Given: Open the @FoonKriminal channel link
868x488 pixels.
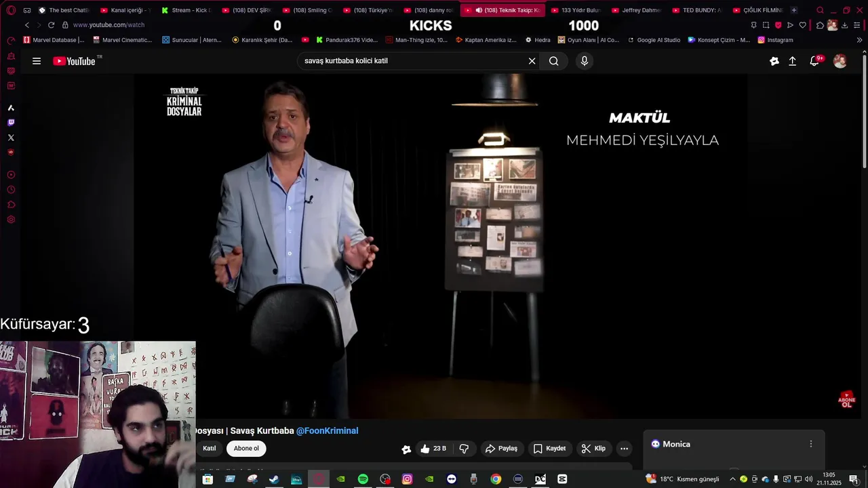Looking at the screenshot, I should (327, 431).
